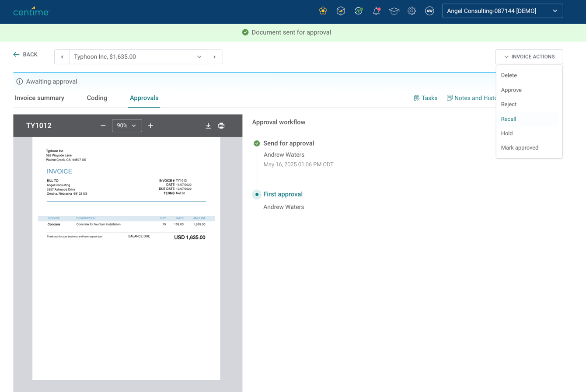Print the TY1012 invoice
586x392 pixels.
point(222,126)
